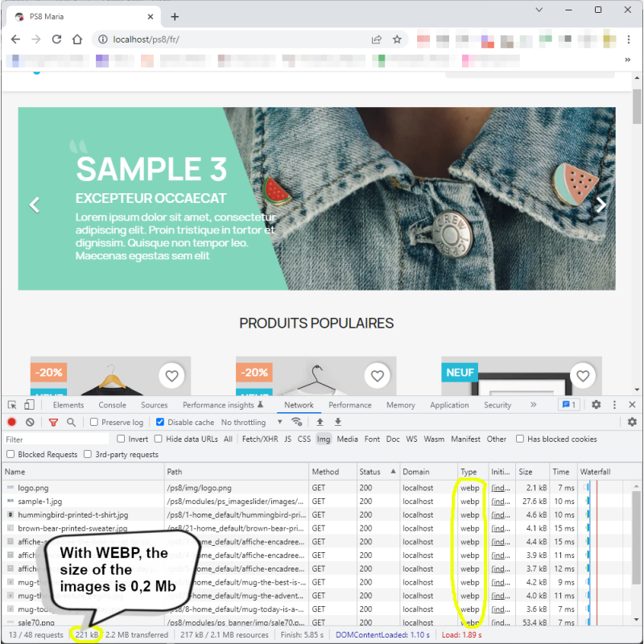Open DevTools settings gear
644x644 pixels.
coord(596,405)
